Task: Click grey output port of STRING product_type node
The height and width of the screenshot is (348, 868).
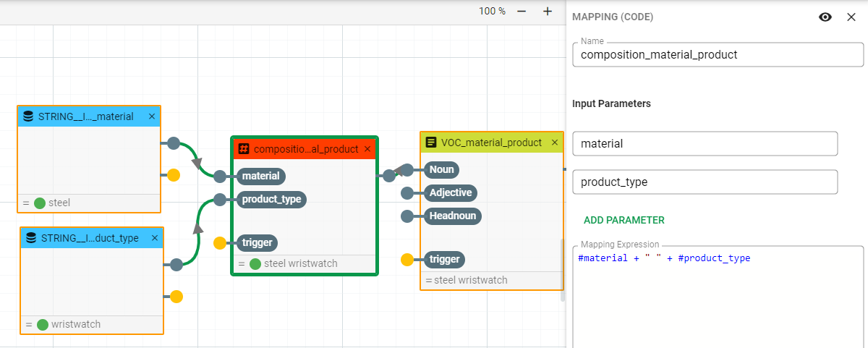Action: point(176,265)
